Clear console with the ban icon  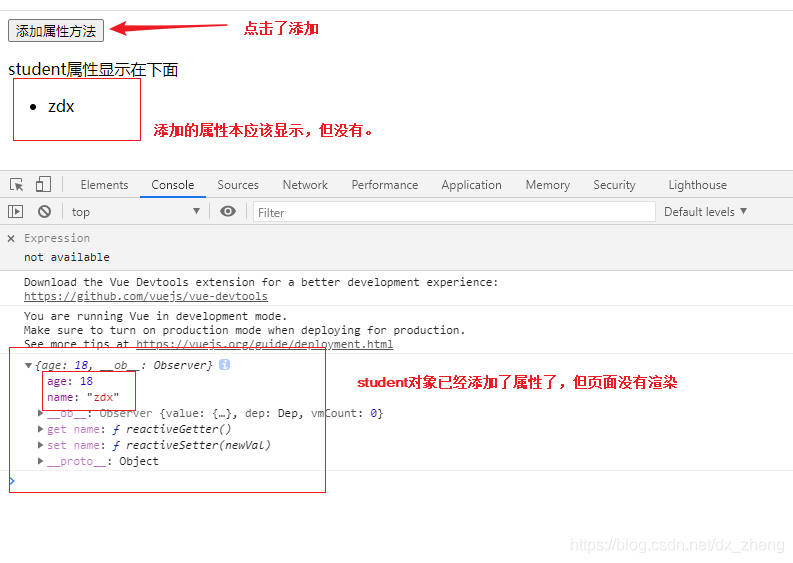coord(45,211)
